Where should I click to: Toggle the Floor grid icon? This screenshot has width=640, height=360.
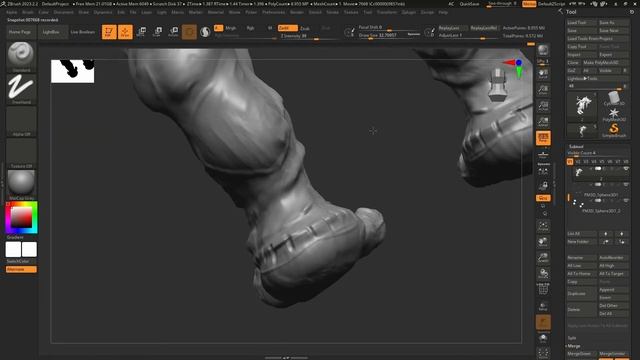point(543,154)
